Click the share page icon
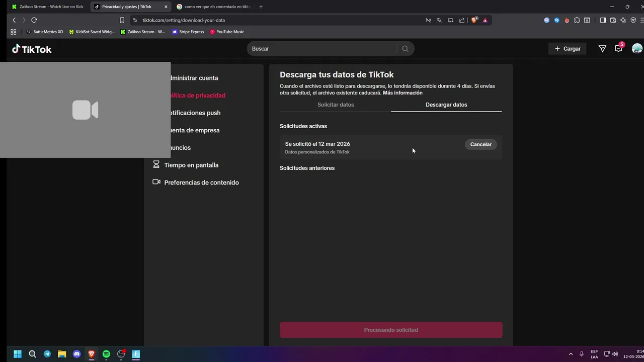644x362 pixels. (x=462, y=20)
